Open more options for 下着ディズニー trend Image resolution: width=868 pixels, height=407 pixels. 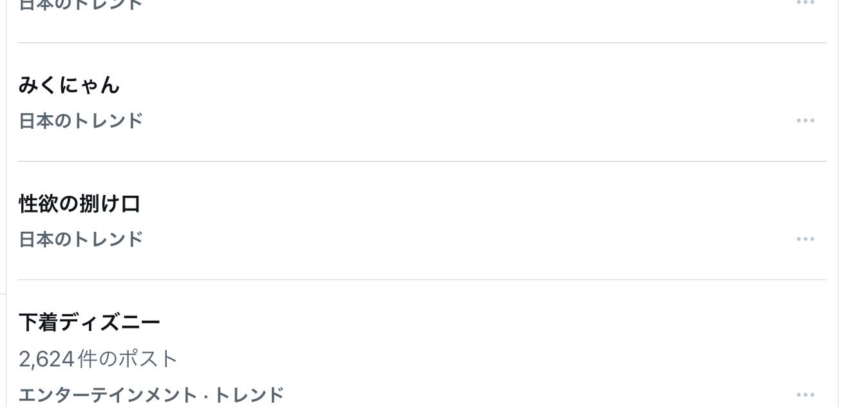[805, 394]
